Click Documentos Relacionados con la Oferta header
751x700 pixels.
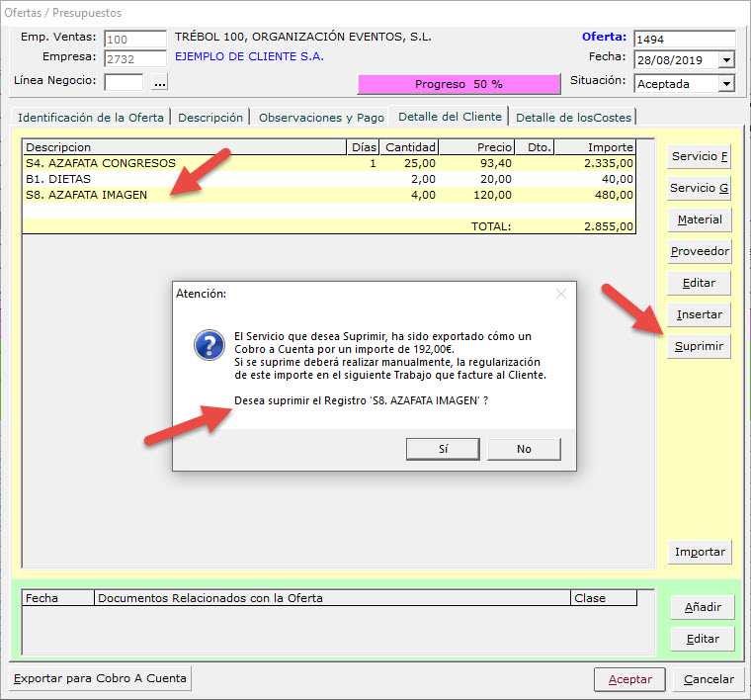point(332,598)
